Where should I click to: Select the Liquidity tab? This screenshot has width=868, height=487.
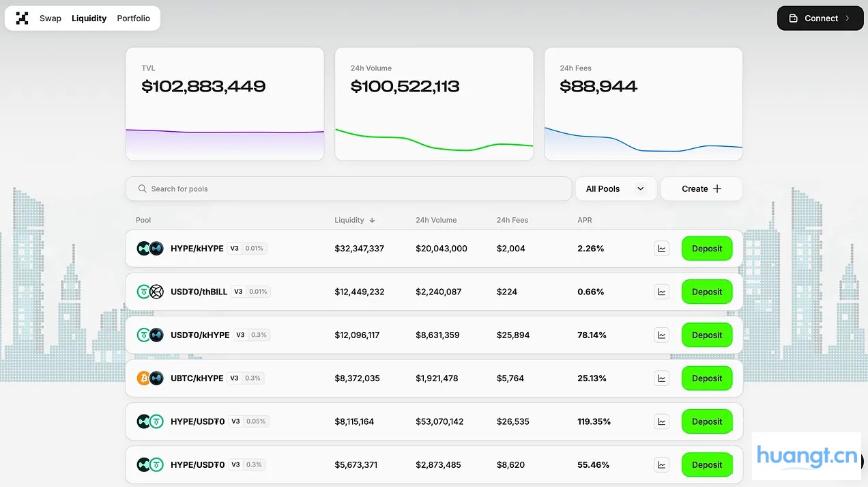(x=89, y=18)
